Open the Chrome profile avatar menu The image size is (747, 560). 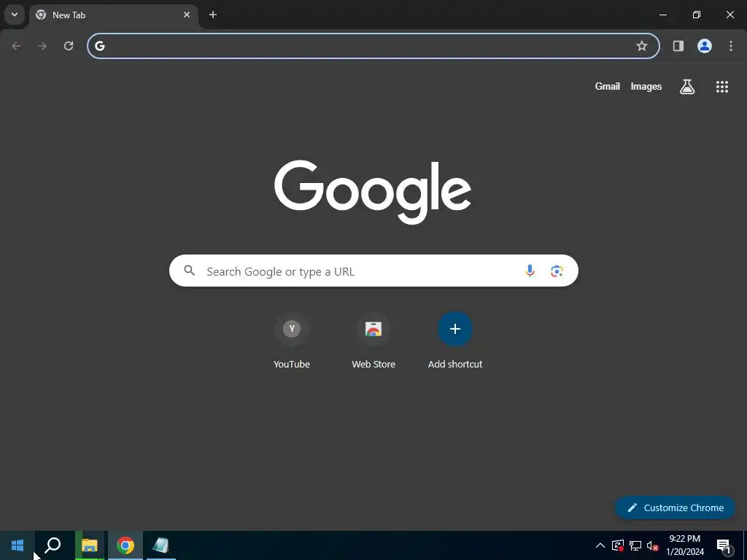pos(705,46)
